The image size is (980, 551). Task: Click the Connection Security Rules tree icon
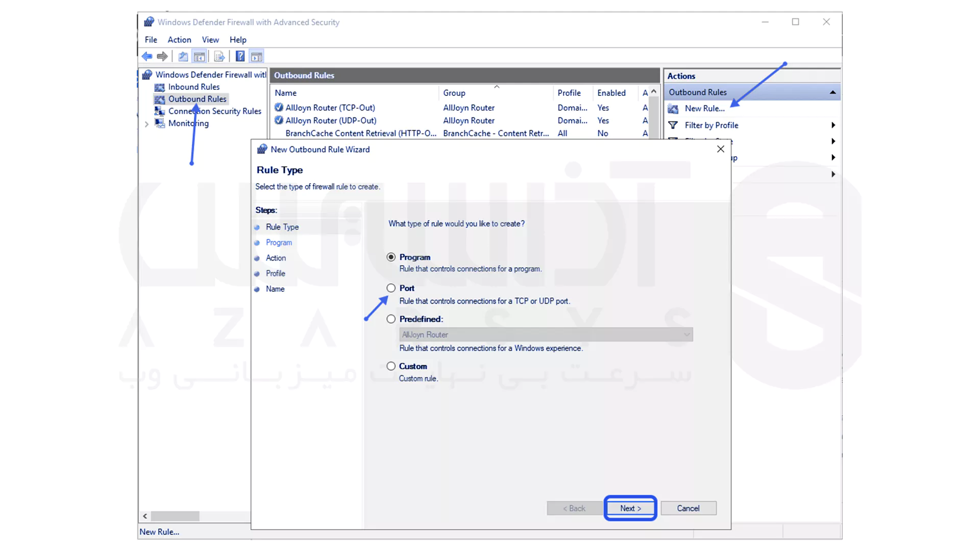click(x=160, y=111)
